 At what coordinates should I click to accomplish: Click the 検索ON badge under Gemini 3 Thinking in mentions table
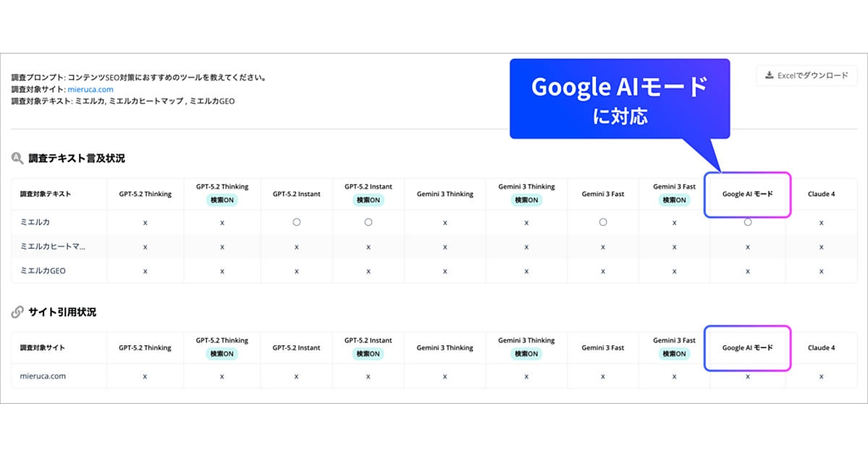point(527,200)
